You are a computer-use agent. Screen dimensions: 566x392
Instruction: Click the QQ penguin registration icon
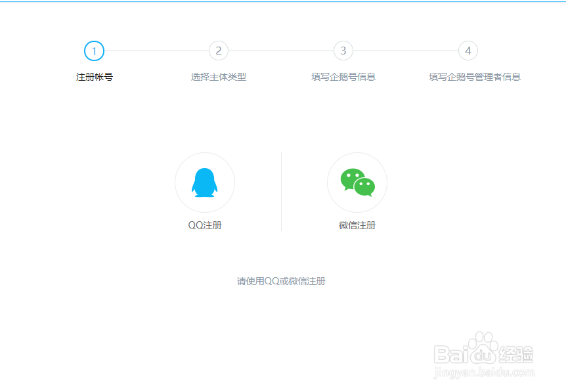(x=205, y=183)
